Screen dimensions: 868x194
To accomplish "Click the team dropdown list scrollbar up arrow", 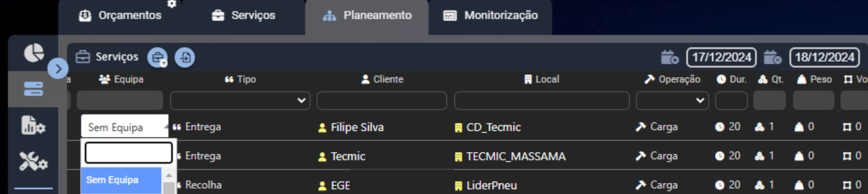I will (169, 175).
